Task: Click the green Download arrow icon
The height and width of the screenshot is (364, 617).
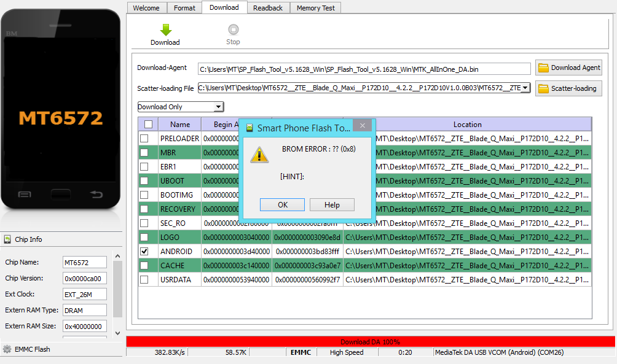Action: (x=166, y=30)
